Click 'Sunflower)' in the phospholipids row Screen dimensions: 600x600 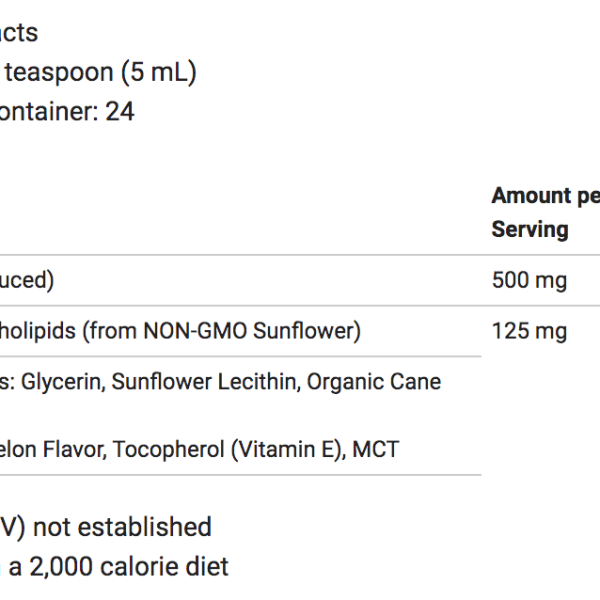(307, 331)
